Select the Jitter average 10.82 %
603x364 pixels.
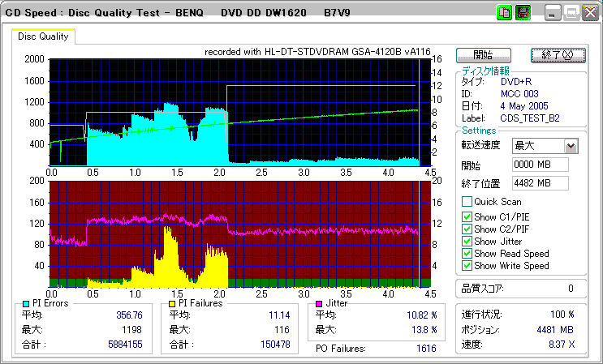(x=422, y=315)
